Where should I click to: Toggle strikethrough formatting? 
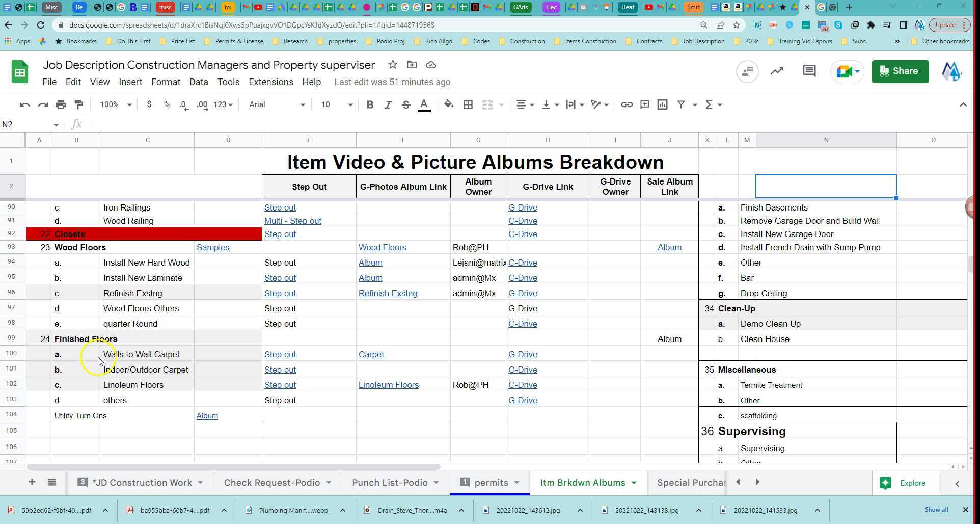pyautogui.click(x=405, y=104)
